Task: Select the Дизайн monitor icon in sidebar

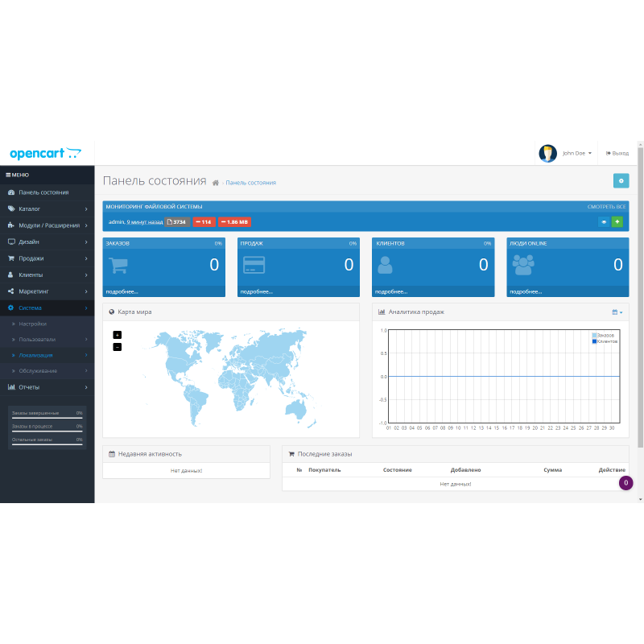Action: click(x=11, y=242)
